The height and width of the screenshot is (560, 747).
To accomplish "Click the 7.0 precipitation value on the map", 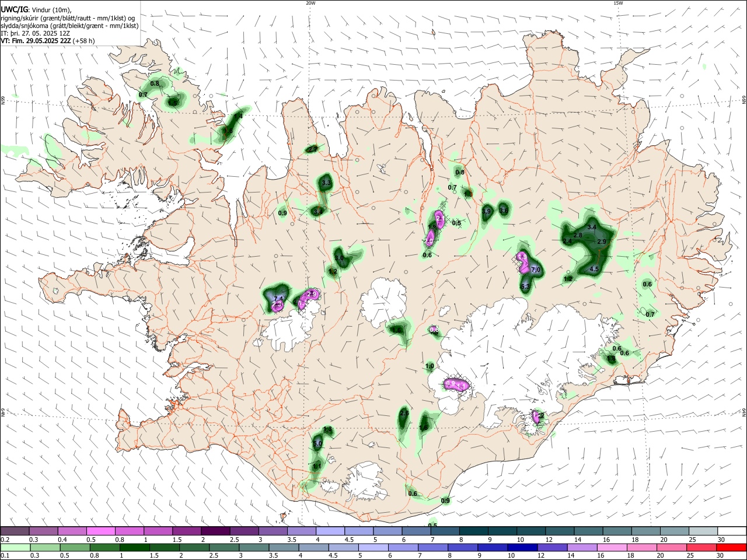I will pos(535,269).
